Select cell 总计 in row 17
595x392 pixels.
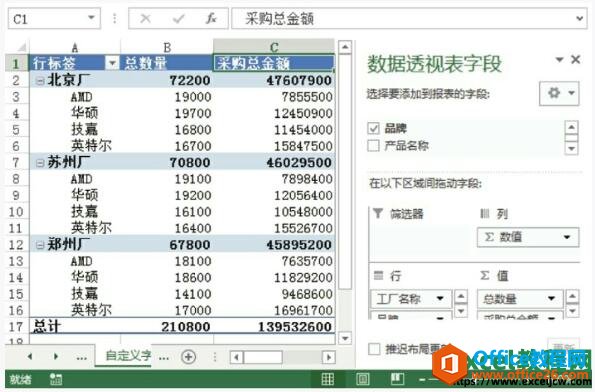pos(75,327)
